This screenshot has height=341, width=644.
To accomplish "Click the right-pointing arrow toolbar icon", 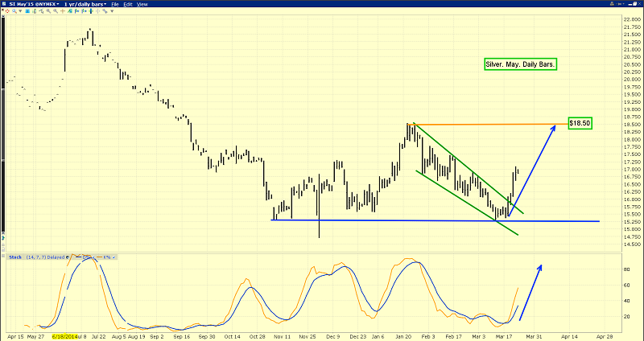I will pos(84,11).
